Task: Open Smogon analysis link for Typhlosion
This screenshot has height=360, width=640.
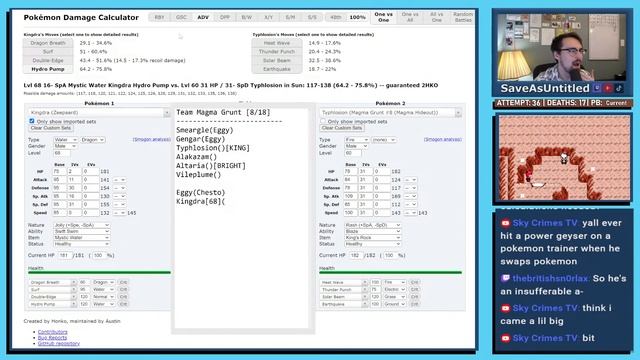Action: pyautogui.click(x=442, y=140)
